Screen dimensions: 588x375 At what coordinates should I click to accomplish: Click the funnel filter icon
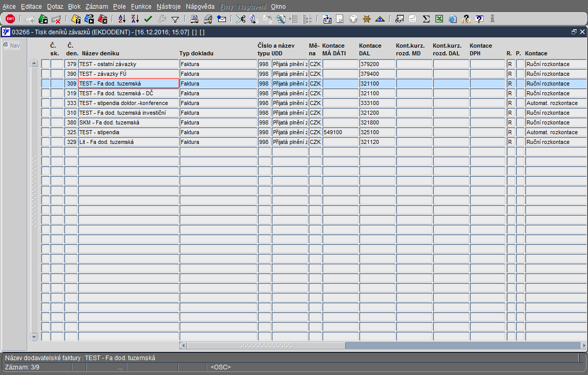(175, 19)
